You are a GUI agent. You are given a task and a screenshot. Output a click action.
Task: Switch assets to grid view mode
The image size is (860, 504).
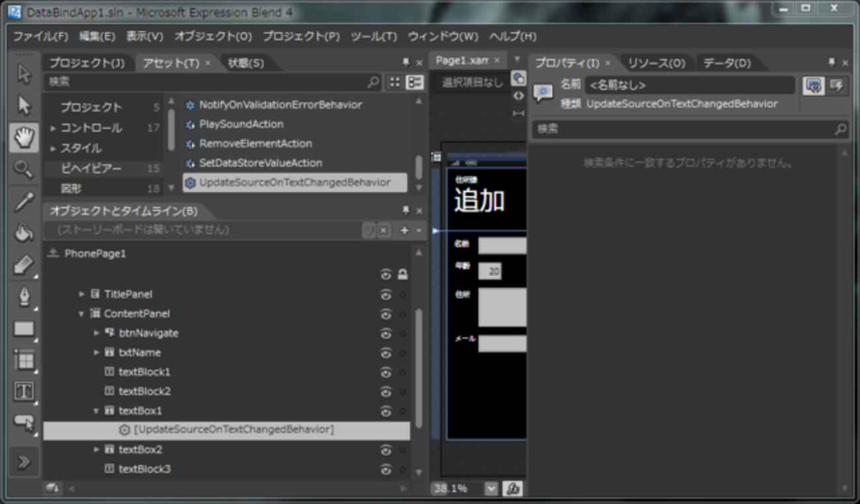click(x=395, y=82)
